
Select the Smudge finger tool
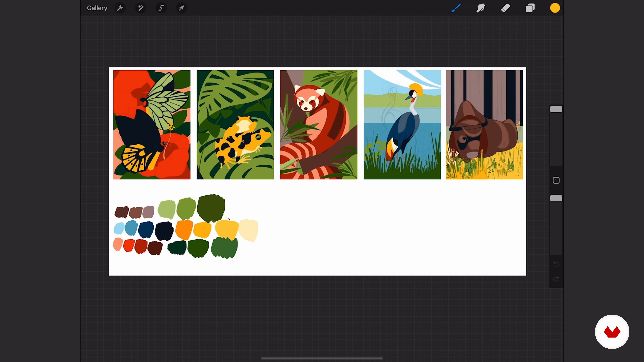(480, 8)
